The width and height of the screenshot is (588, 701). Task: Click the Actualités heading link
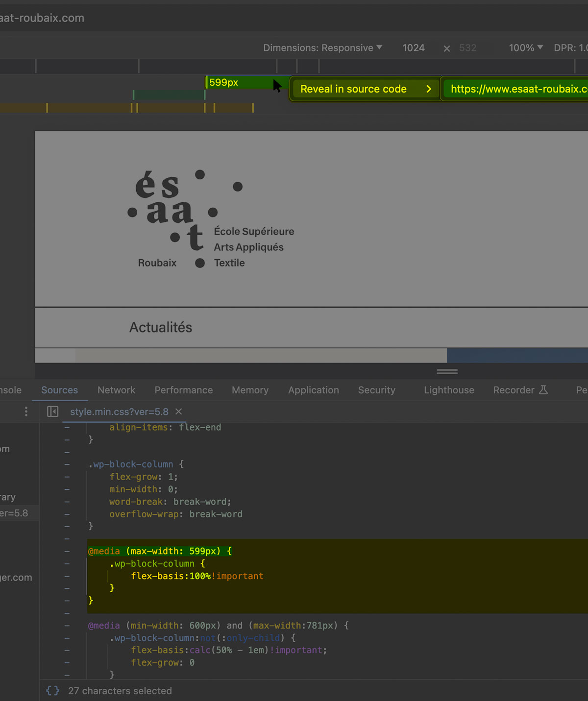pyautogui.click(x=161, y=327)
